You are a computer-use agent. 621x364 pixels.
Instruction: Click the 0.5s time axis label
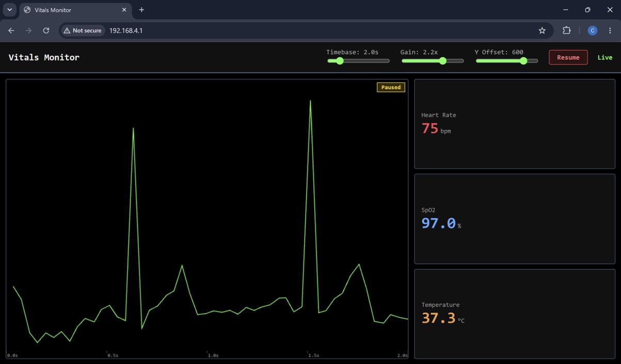point(113,355)
